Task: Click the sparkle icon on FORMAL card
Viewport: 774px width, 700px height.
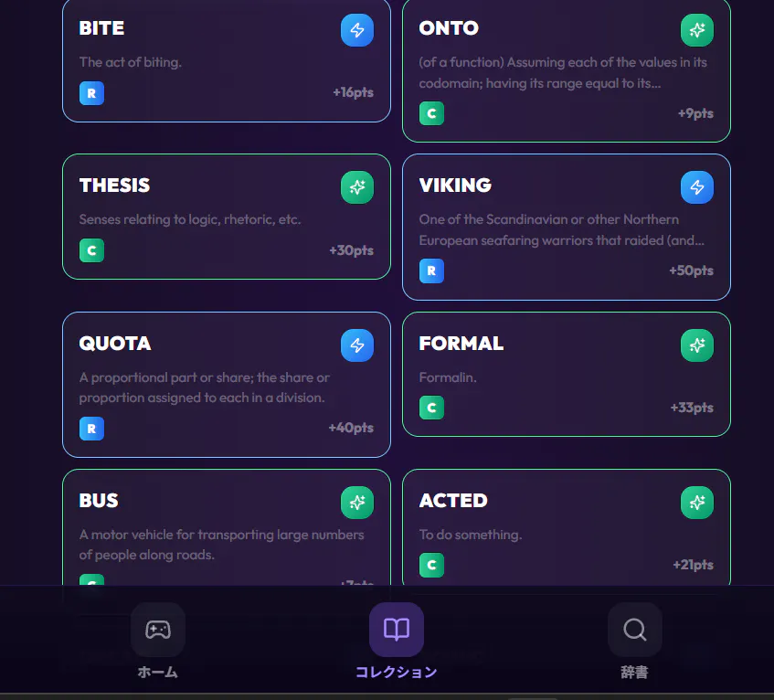Action: pos(697,345)
